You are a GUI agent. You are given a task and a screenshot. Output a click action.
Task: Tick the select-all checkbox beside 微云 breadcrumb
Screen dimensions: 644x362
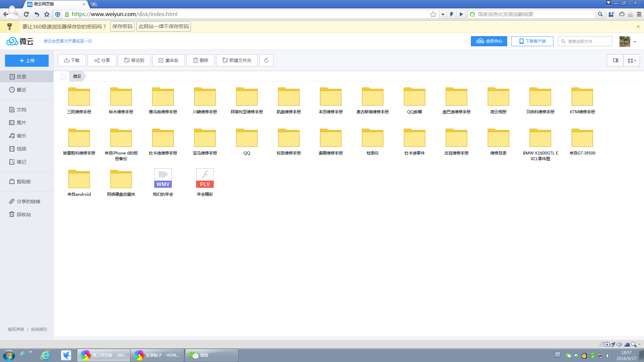[63, 77]
